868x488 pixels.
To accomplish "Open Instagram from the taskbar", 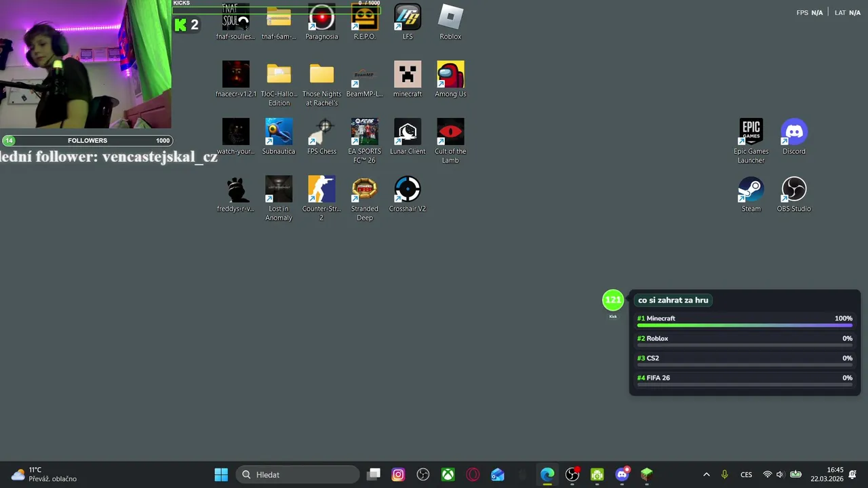I will tap(398, 474).
